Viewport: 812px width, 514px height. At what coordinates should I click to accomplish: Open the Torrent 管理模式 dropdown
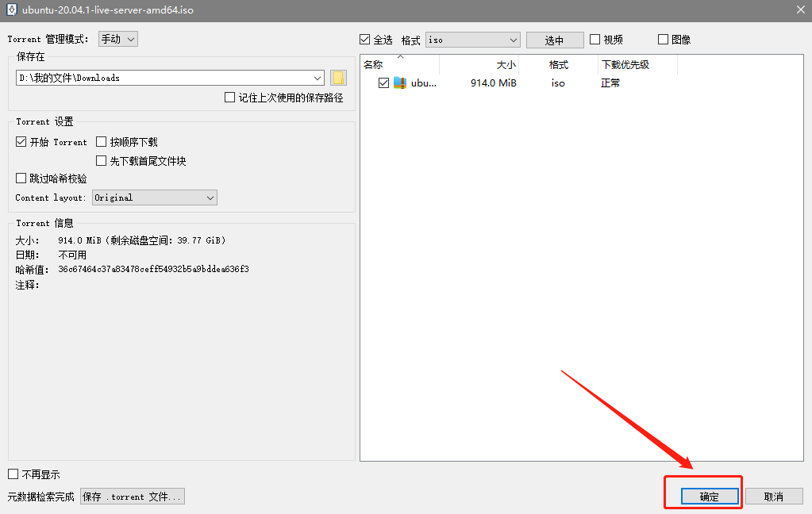click(x=118, y=39)
